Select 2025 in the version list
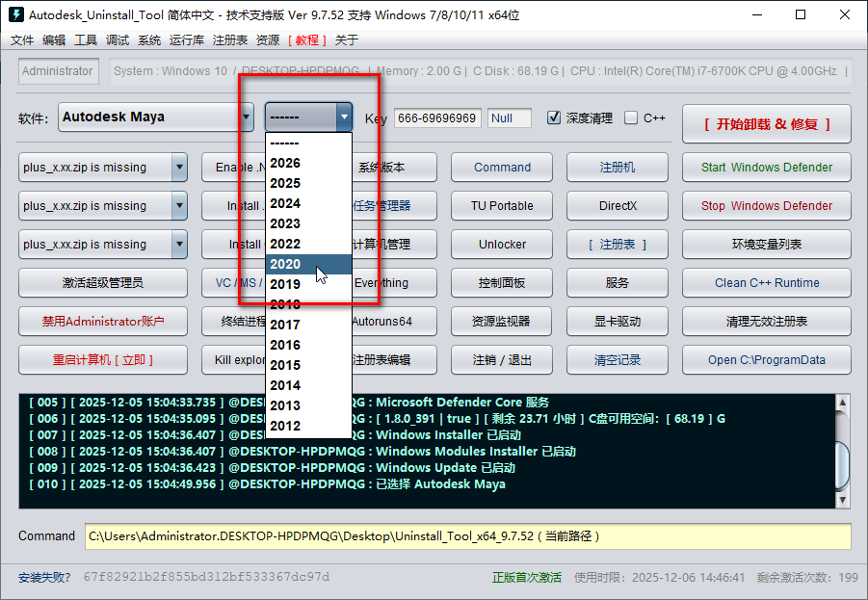The image size is (868, 600). click(308, 183)
